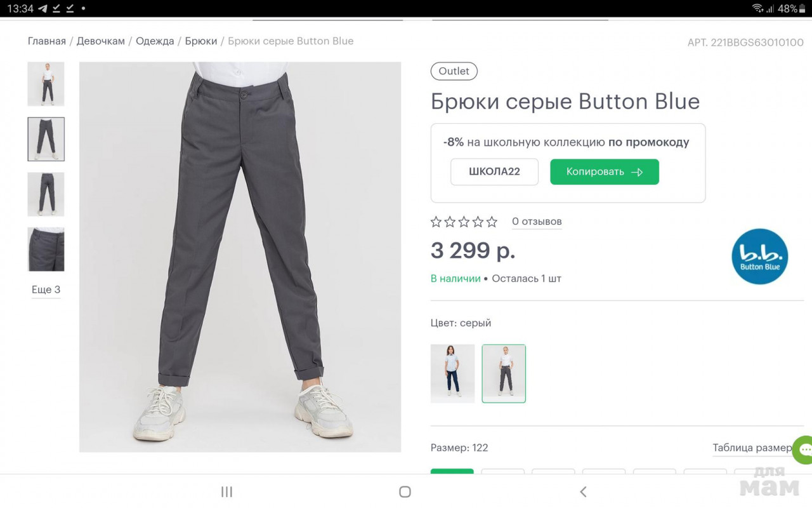Select the gray pants color variant
Screen dimensions: 812x508
504,373
